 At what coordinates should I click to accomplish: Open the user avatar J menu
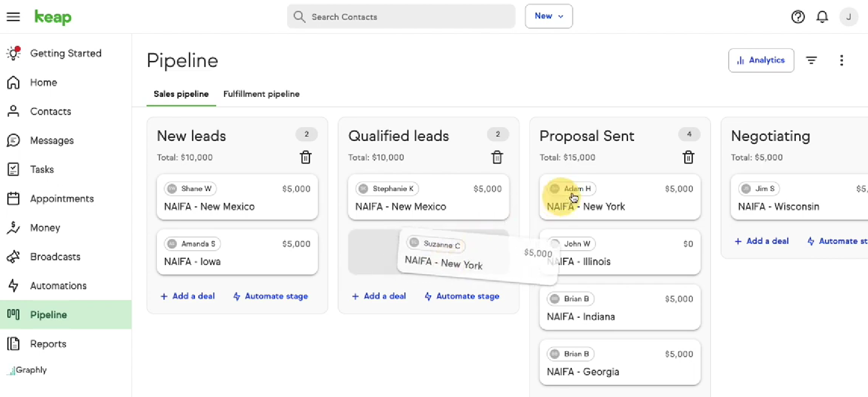[x=849, y=17]
